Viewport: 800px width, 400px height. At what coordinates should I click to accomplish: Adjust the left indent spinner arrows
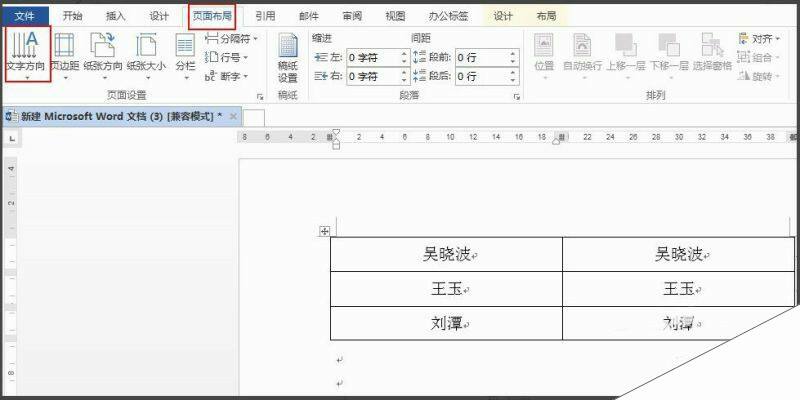(405, 58)
